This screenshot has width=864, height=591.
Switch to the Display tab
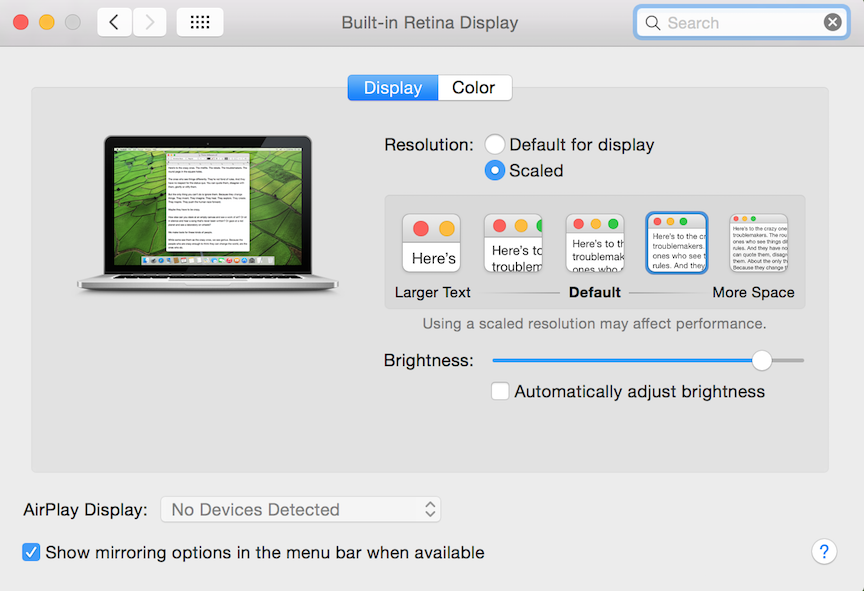[392, 88]
